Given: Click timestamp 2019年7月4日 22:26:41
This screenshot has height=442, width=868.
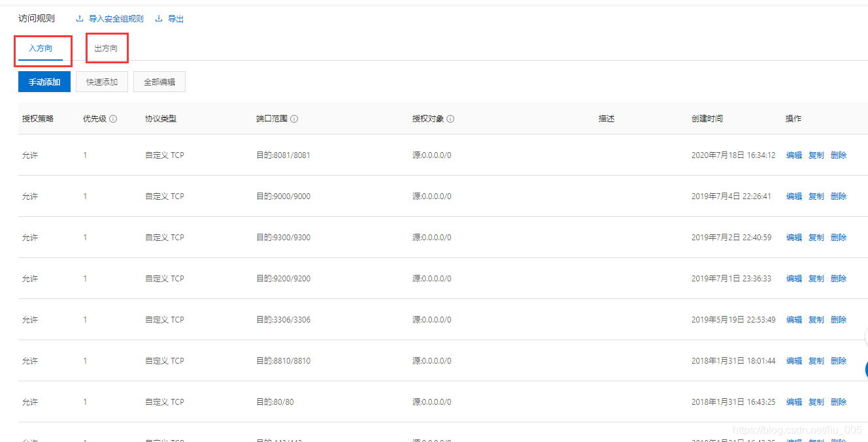Looking at the screenshot, I should 731,197.
